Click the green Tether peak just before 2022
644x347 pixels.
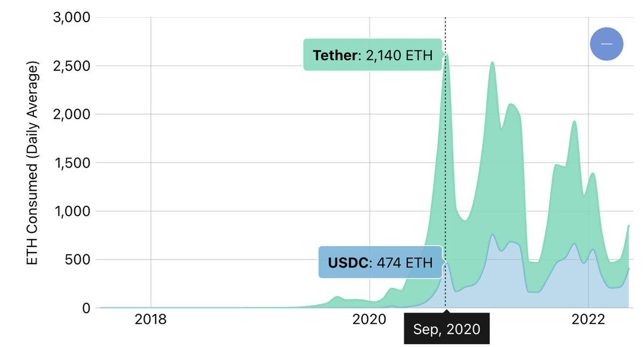point(574,129)
